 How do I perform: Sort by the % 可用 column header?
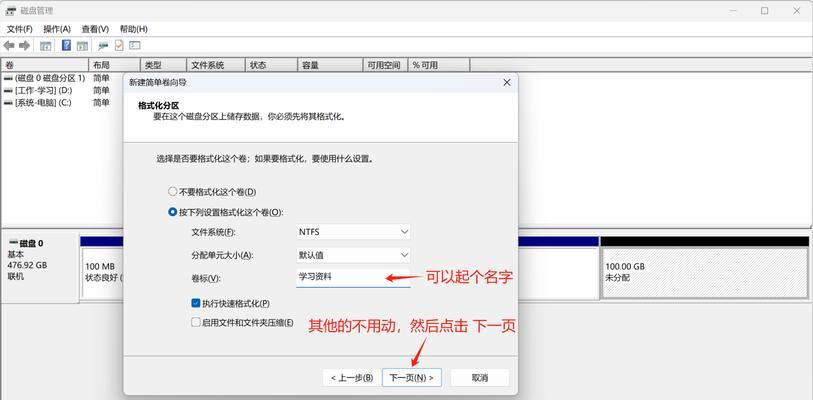pyautogui.click(x=439, y=65)
